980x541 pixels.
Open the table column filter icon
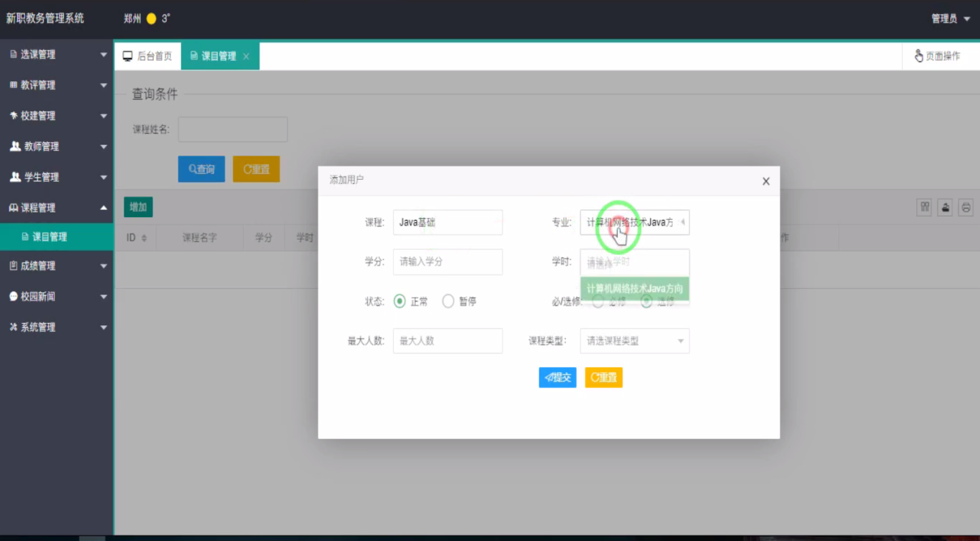point(924,208)
